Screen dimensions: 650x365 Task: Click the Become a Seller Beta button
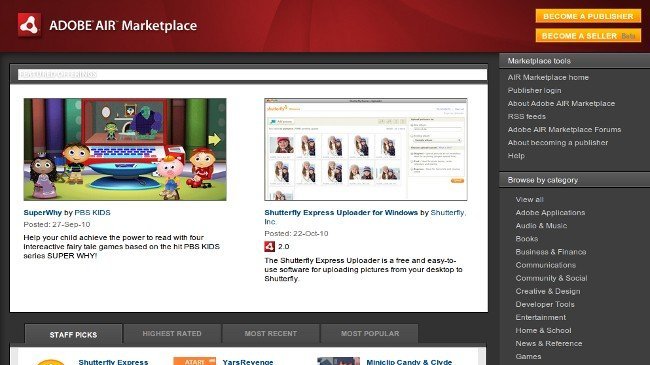(x=588, y=36)
